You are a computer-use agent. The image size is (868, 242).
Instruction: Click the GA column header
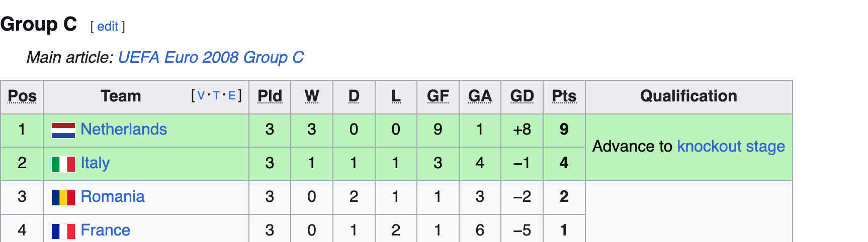[x=480, y=96]
